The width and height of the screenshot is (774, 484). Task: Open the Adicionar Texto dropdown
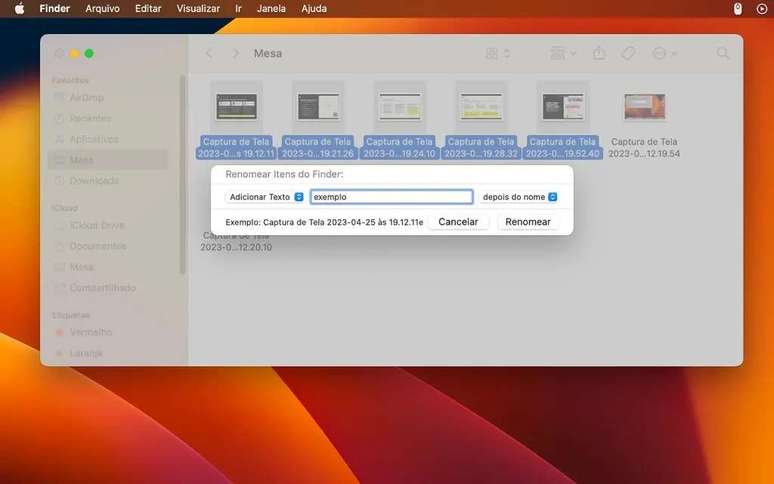(265, 197)
